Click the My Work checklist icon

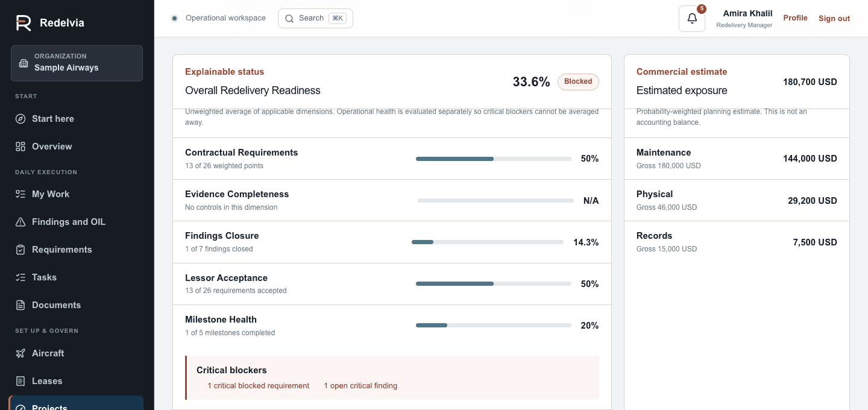(20, 194)
